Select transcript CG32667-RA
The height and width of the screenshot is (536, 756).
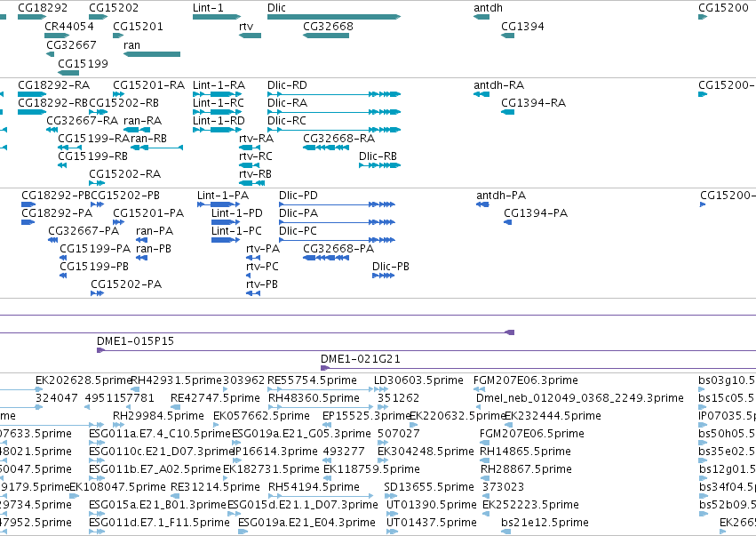click(52, 130)
